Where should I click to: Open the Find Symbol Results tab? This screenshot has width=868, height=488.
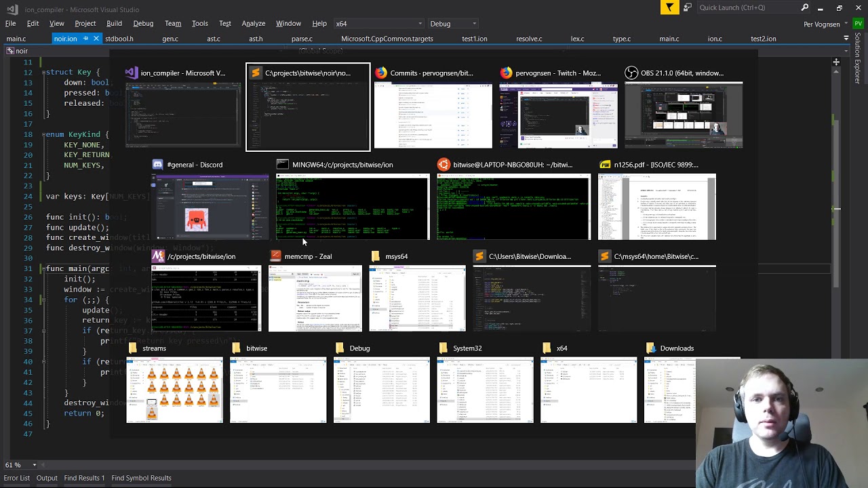click(x=141, y=478)
